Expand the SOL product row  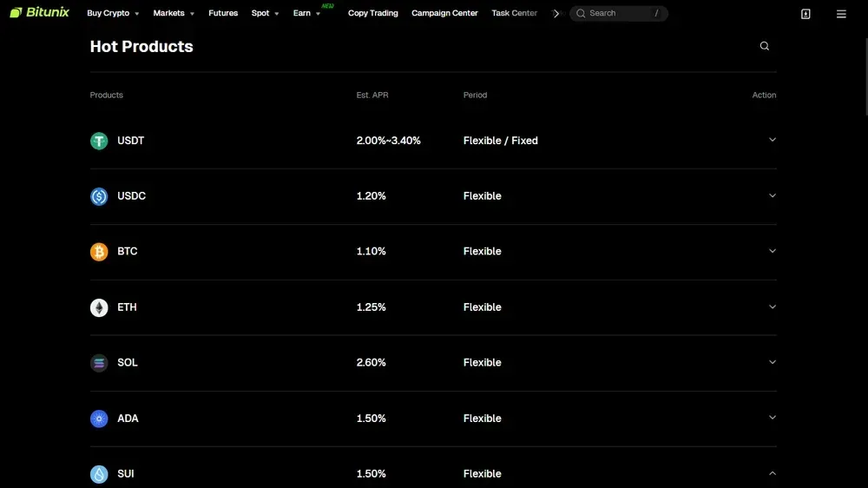pos(773,362)
